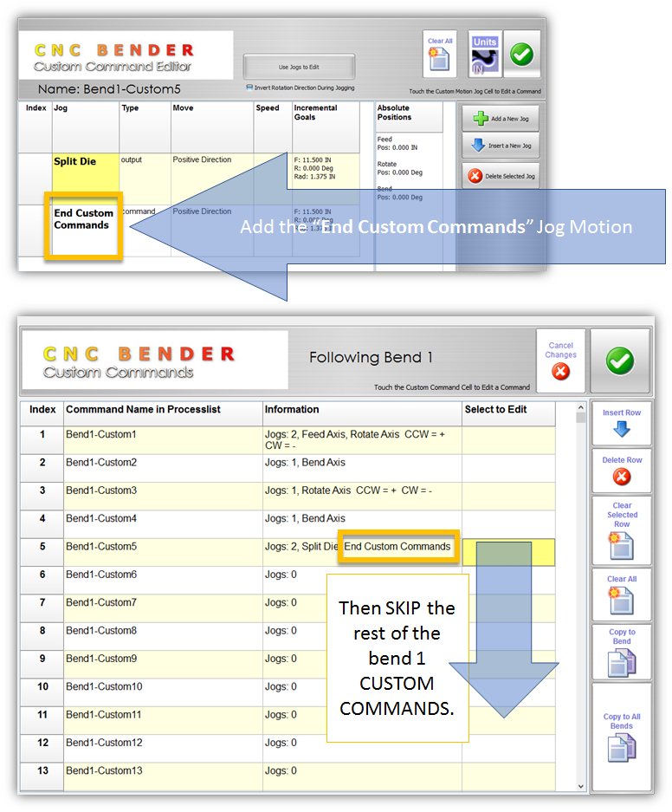Click Delete Row button
672x812 pixels.
coord(622,471)
